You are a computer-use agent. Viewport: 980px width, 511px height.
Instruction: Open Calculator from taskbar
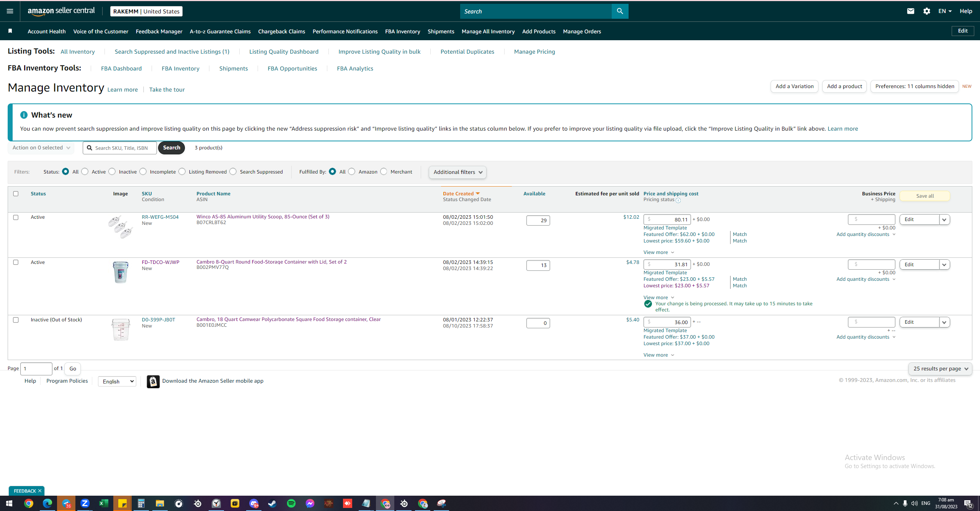(141, 503)
